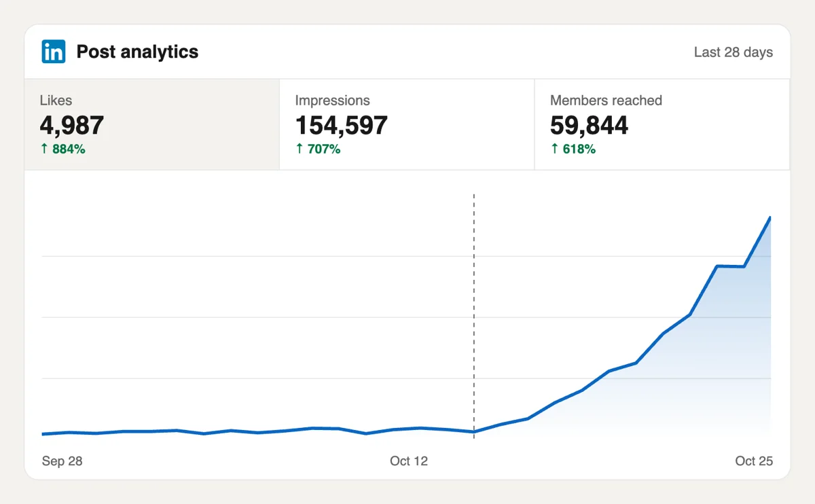Click the 707% increase indicator
The image size is (815, 504).
click(x=318, y=149)
